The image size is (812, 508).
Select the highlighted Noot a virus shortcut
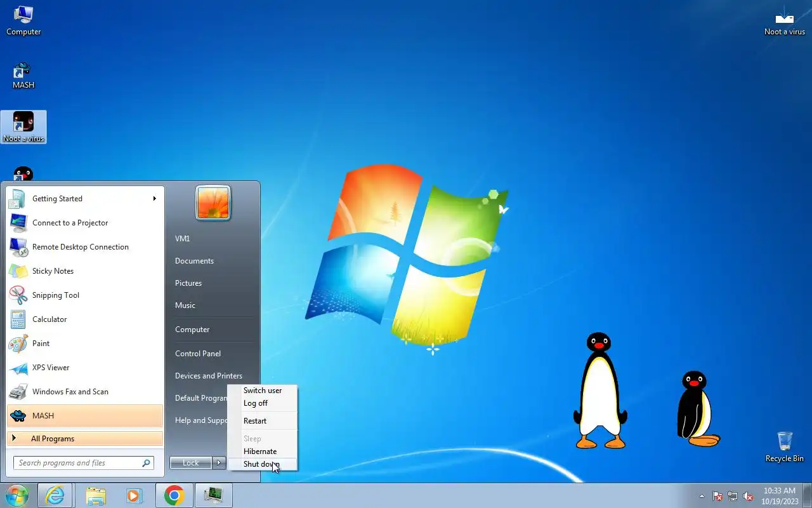[x=23, y=127]
